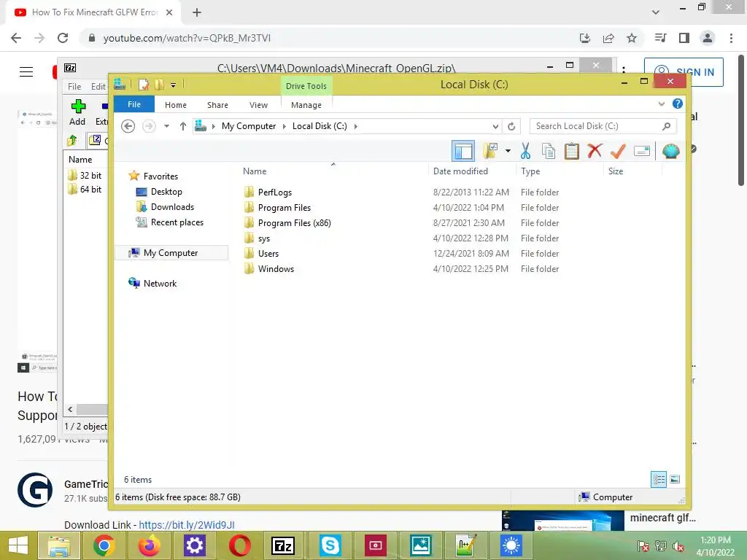Click the Up one level arrow
Screen dimensions: 747x560
pyautogui.click(x=183, y=126)
